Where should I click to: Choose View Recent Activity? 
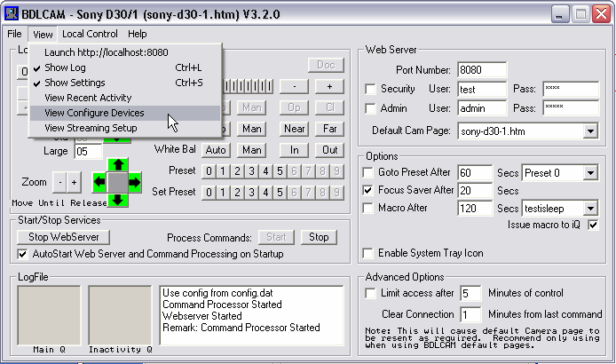(x=125, y=98)
